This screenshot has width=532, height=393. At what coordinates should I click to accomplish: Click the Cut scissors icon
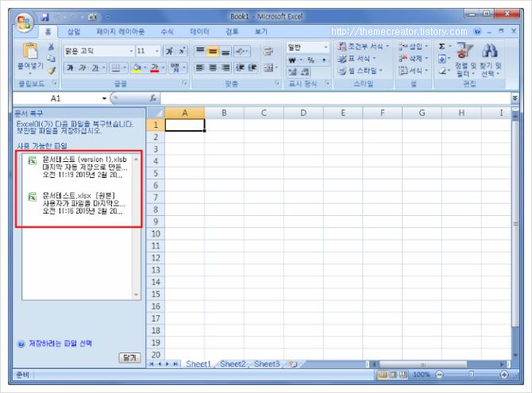(52, 47)
